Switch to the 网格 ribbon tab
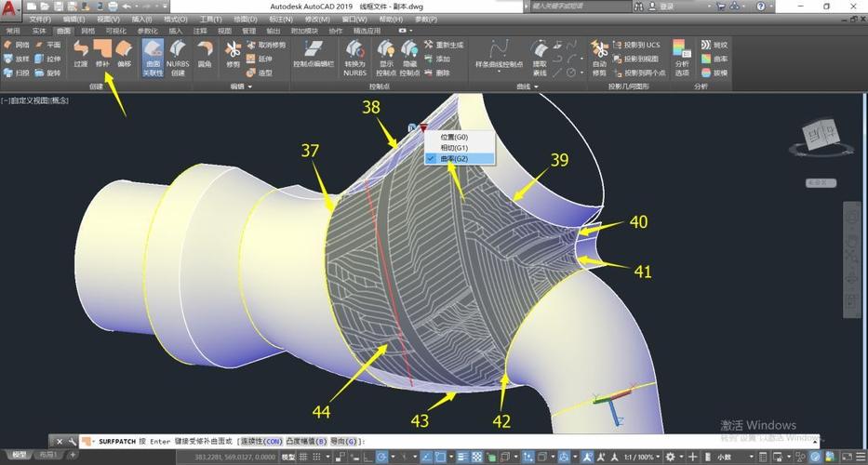Screen dimensions: 868x465 pyautogui.click(x=88, y=31)
